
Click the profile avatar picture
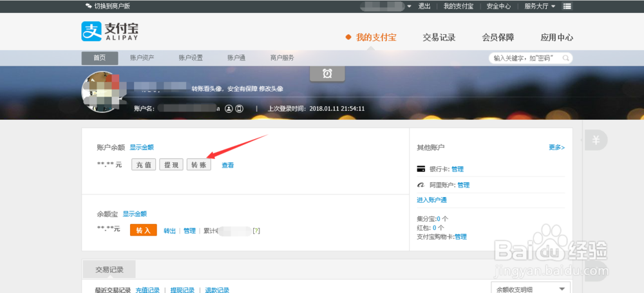point(101,91)
